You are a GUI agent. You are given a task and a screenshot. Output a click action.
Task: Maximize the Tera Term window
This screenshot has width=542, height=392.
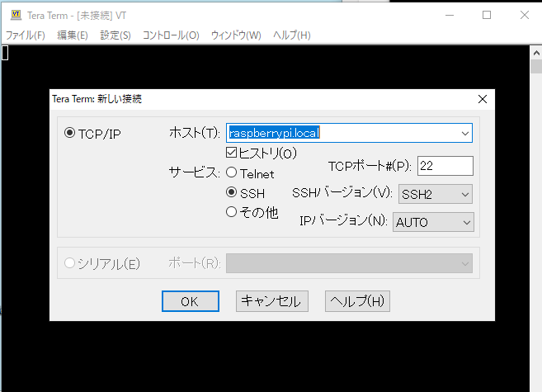(487, 15)
